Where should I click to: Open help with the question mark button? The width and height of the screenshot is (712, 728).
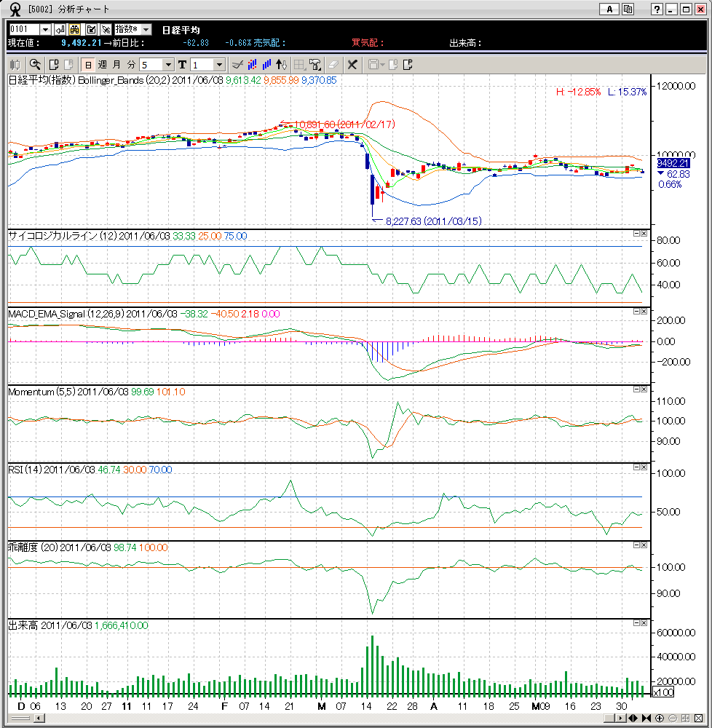coord(657,9)
